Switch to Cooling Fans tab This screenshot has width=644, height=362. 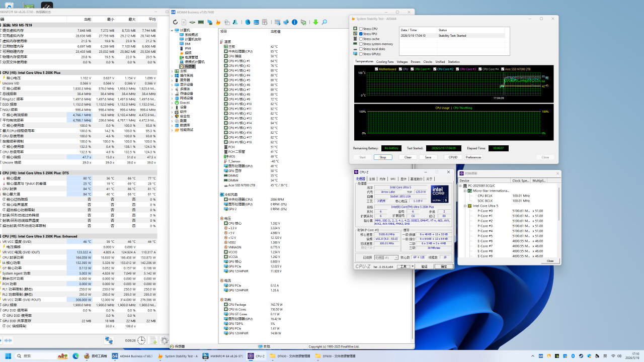point(385,62)
